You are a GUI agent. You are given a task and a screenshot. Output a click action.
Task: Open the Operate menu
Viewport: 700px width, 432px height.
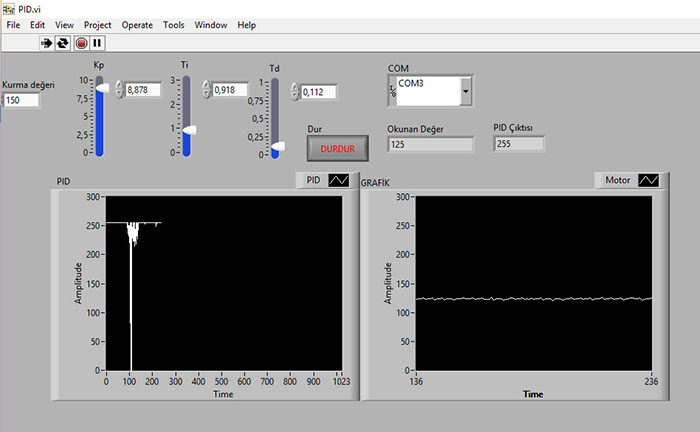tap(137, 24)
